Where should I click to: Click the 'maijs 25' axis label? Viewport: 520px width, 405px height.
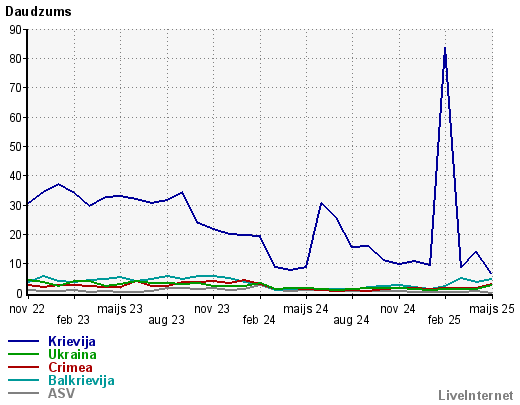[492, 309]
